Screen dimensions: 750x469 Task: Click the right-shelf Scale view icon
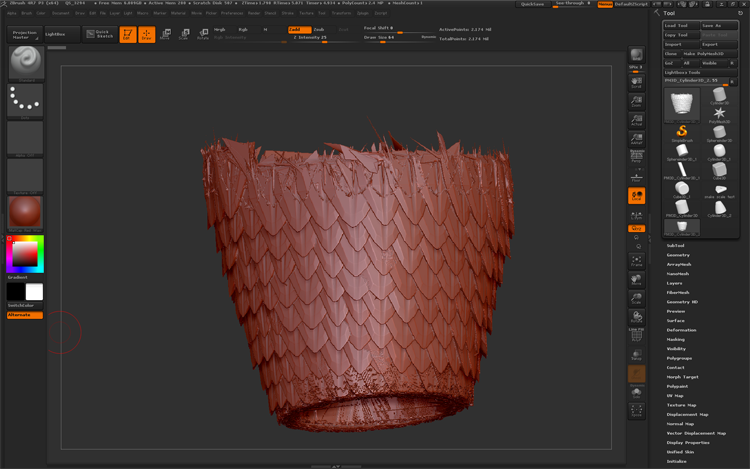click(636, 298)
